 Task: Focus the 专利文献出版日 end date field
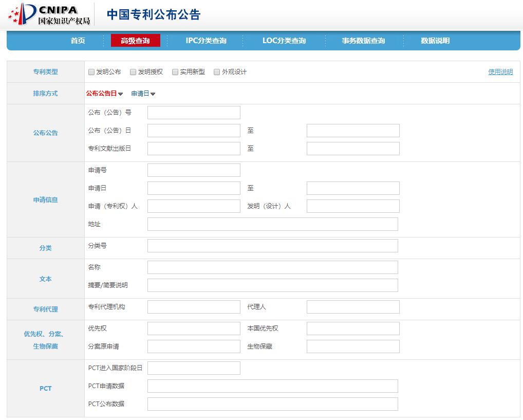(353, 149)
